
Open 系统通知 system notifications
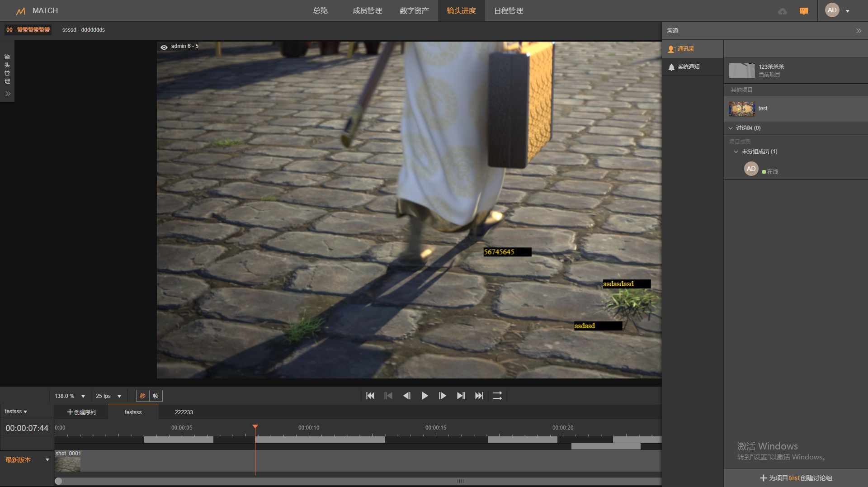pyautogui.click(x=693, y=67)
